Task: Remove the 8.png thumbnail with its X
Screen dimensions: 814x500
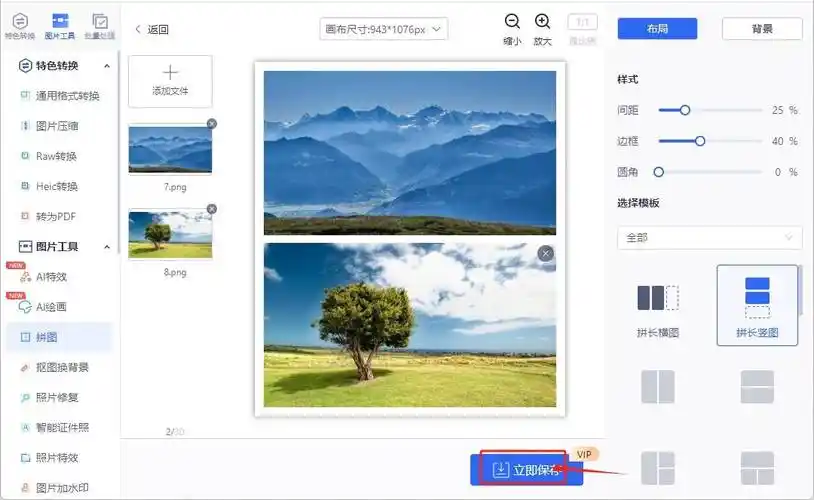Action: [212, 209]
